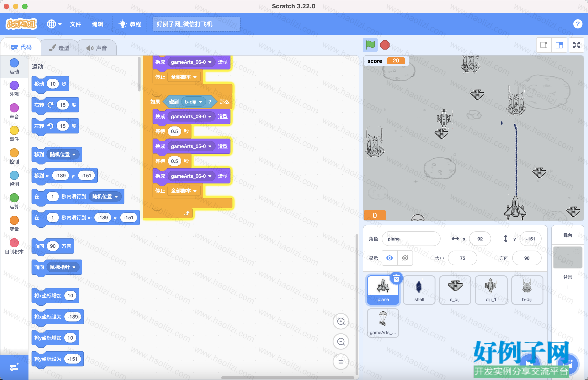Click the score variable monitor on stage
This screenshot has height=380, width=588.
[x=386, y=61]
